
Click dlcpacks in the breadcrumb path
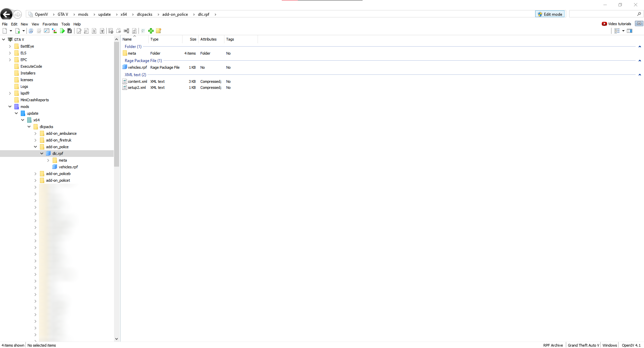click(x=144, y=14)
